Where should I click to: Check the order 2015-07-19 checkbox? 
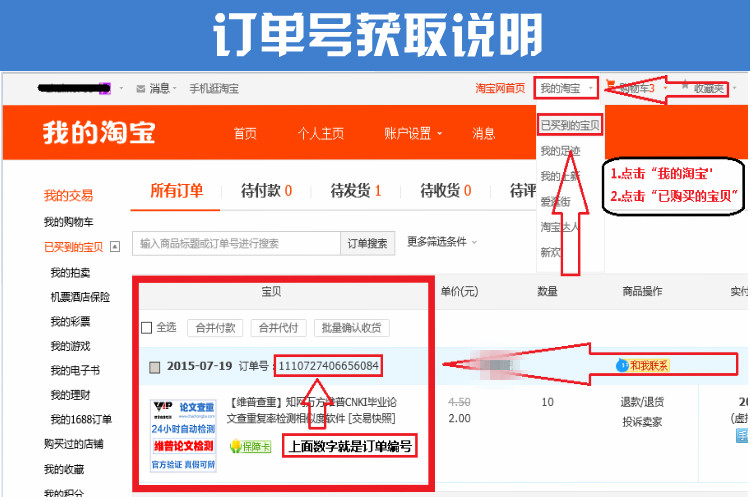pos(154,367)
